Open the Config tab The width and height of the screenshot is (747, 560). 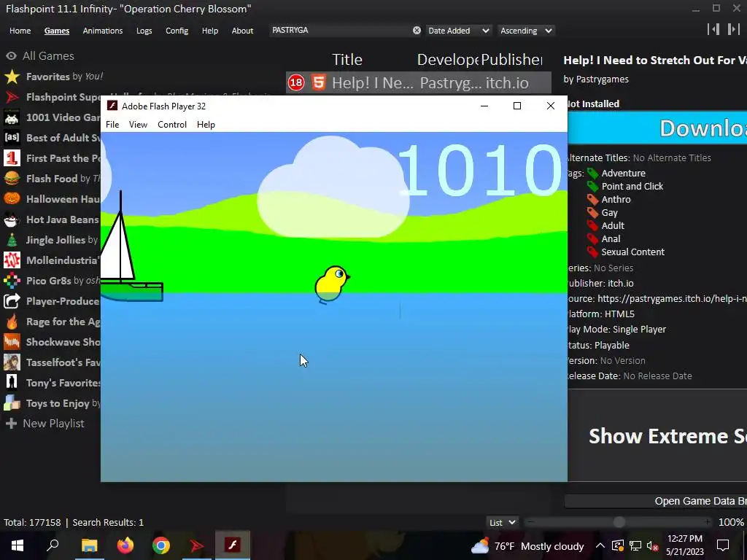pyautogui.click(x=177, y=31)
